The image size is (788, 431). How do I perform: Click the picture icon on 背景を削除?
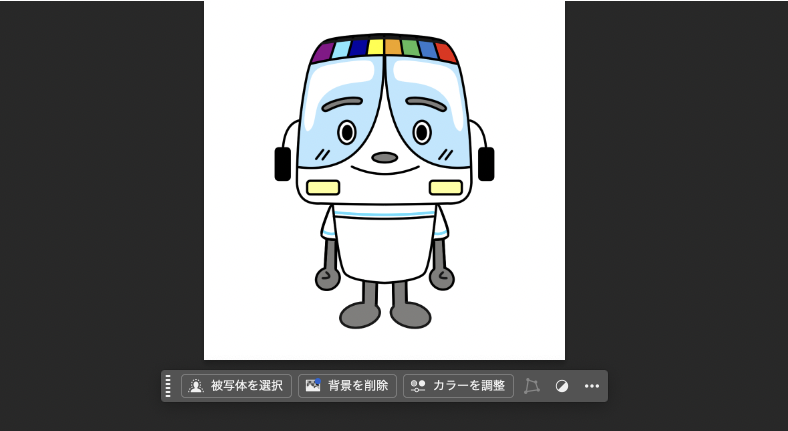coord(313,386)
